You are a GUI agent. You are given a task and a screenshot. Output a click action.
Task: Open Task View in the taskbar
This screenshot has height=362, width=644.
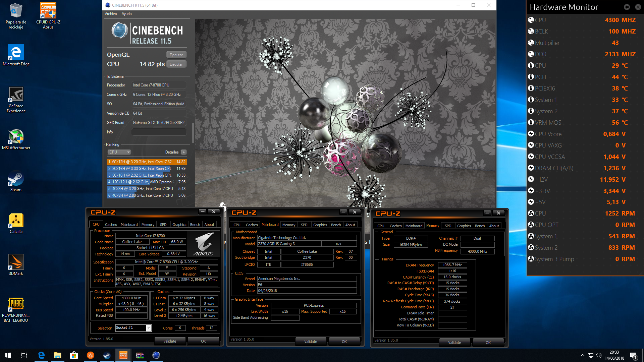[24, 355]
